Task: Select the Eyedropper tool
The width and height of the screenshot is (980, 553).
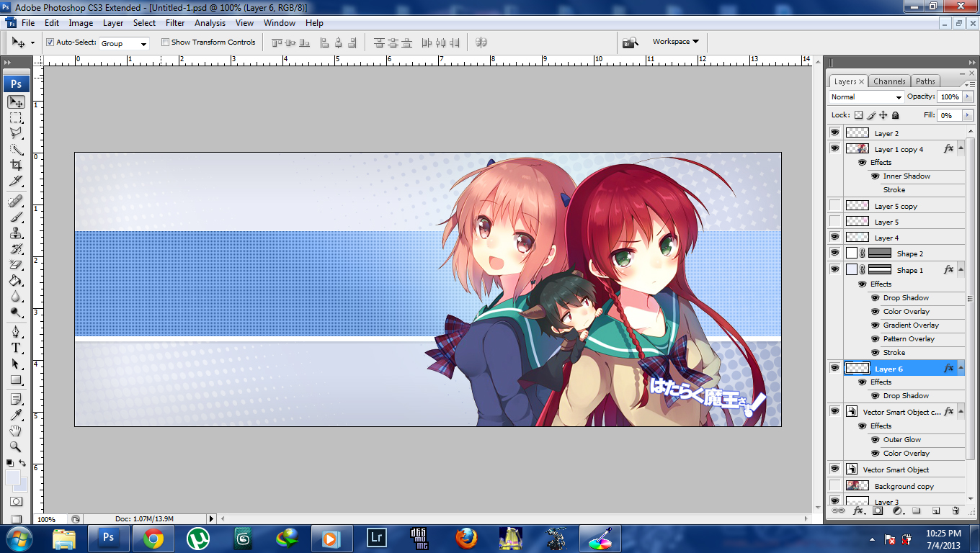Action: [16, 415]
